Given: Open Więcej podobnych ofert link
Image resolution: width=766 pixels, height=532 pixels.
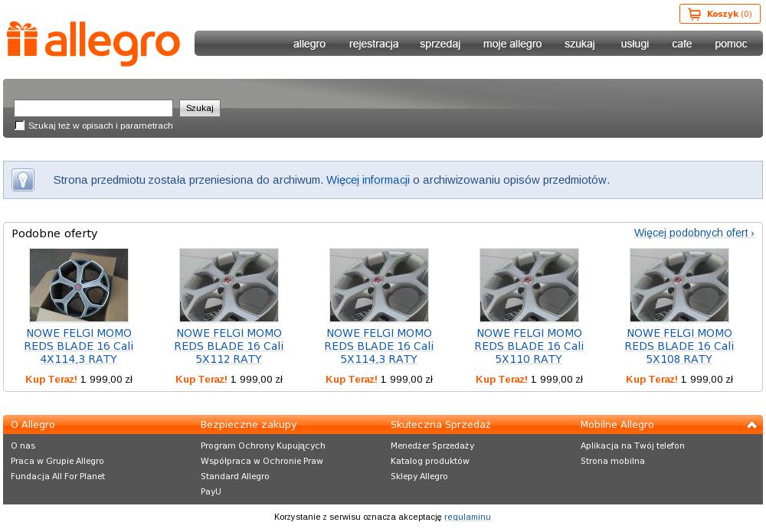Looking at the screenshot, I should [693, 233].
